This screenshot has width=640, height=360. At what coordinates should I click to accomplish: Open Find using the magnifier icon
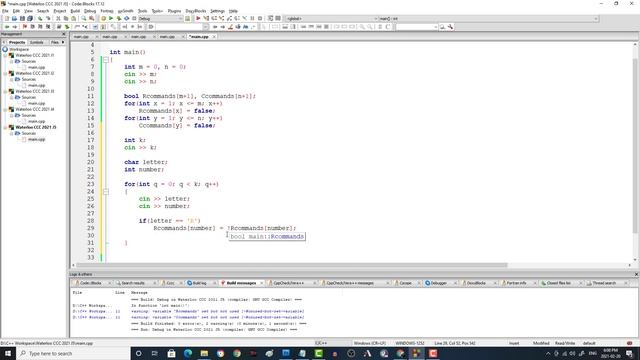click(84, 18)
